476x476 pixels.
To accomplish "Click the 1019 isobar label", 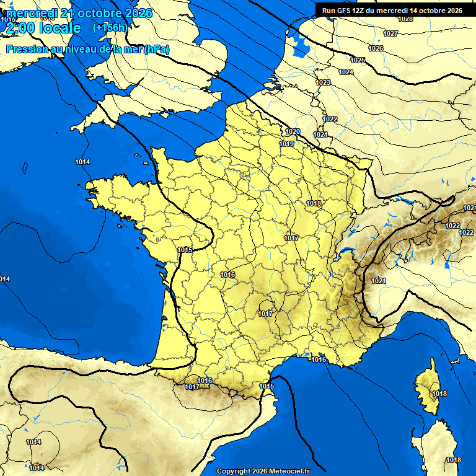I will [x=286, y=144].
